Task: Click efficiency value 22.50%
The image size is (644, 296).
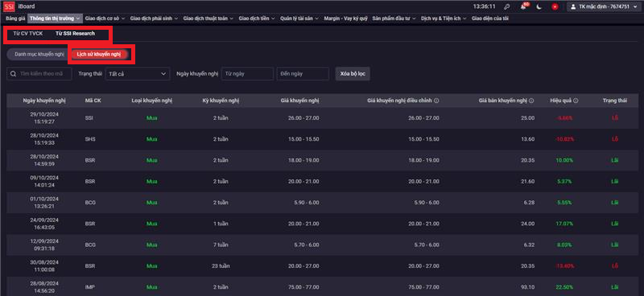Action: [565, 287]
